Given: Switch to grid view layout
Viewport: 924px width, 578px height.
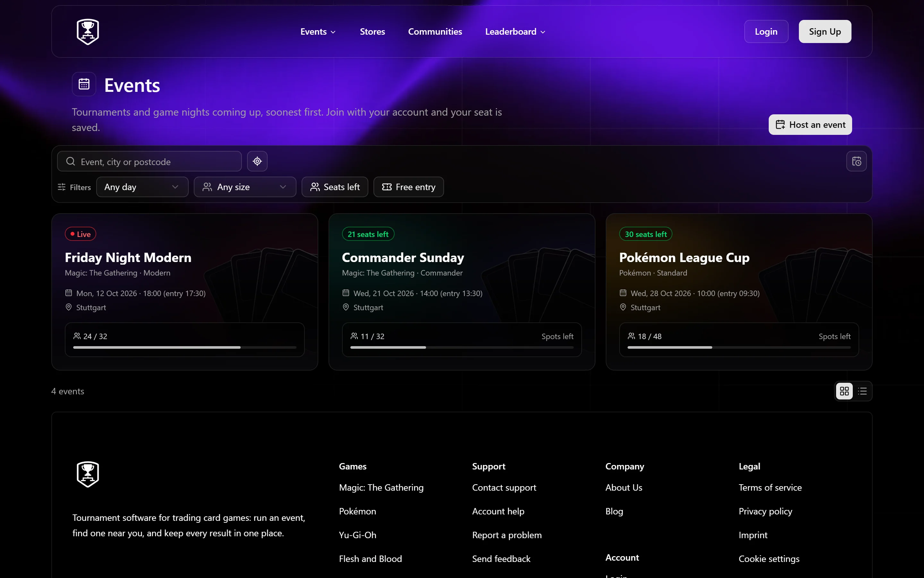Looking at the screenshot, I should click(x=844, y=391).
